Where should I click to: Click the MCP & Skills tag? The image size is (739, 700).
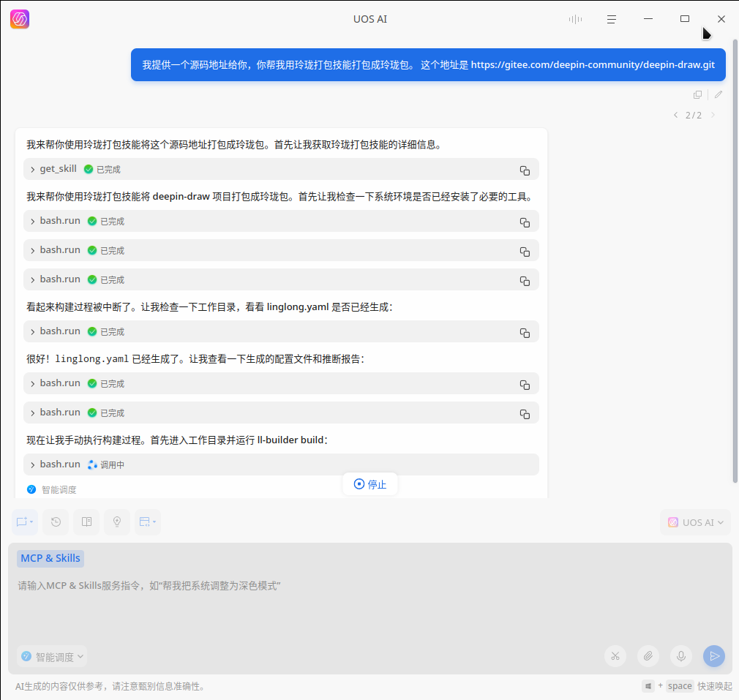pyautogui.click(x=50, y=558)
